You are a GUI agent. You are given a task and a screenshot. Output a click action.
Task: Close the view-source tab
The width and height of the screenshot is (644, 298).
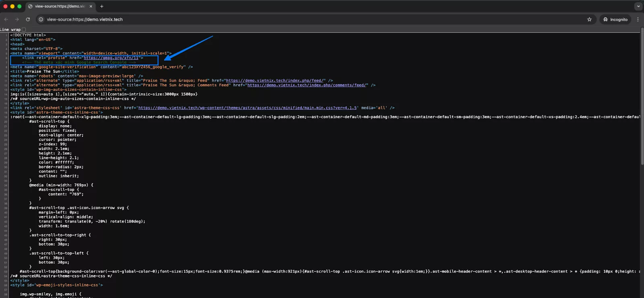91,6
